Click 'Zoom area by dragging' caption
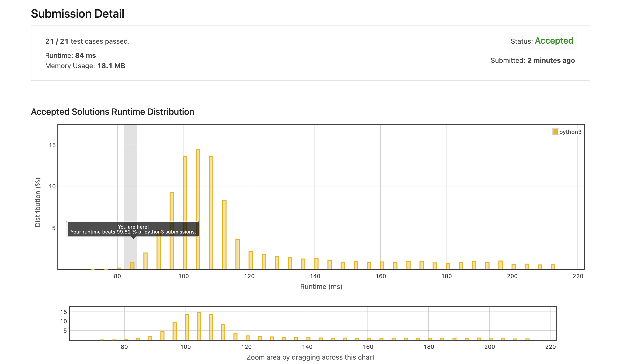 pyautogui.click(x=310, y=357)
